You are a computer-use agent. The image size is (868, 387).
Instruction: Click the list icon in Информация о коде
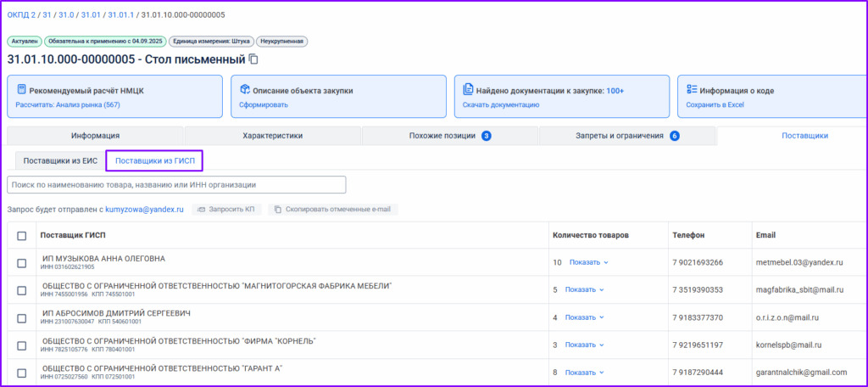coord(692,90)
